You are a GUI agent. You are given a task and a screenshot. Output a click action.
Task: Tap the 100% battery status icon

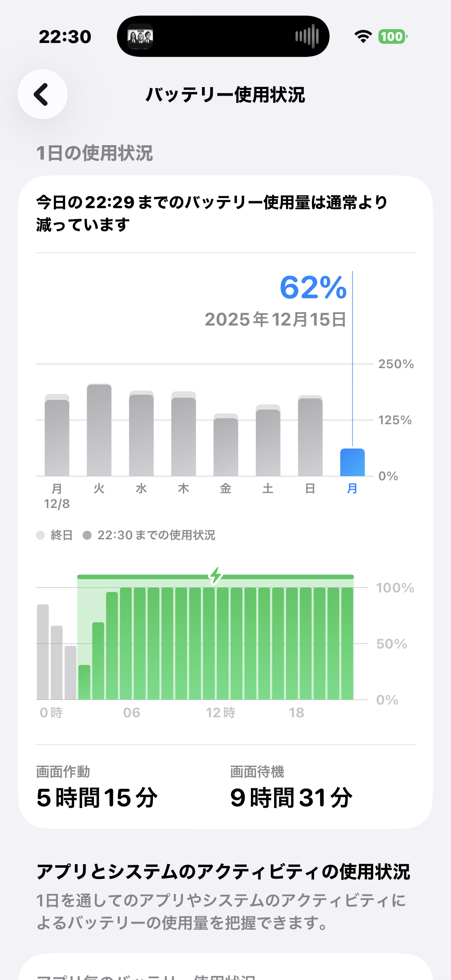pyautogui.click(x=392, y=37)
